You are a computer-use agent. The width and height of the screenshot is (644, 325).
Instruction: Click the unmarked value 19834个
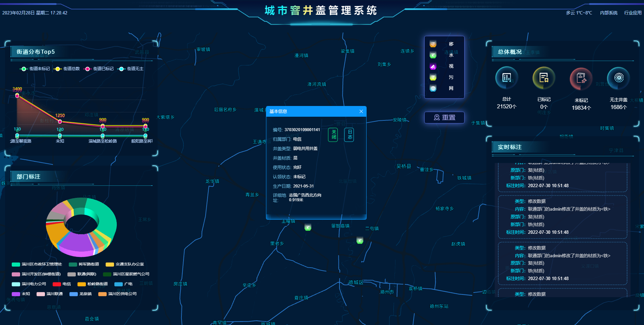point(581,108)
